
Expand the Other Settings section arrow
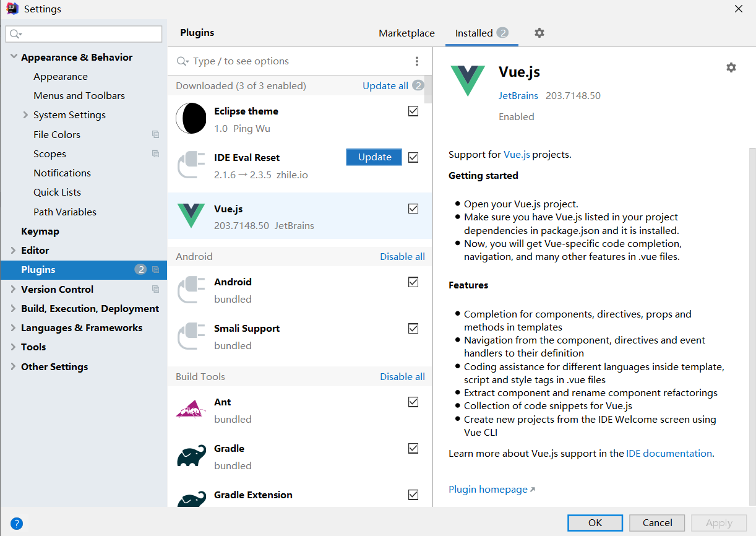click(14, 366)
